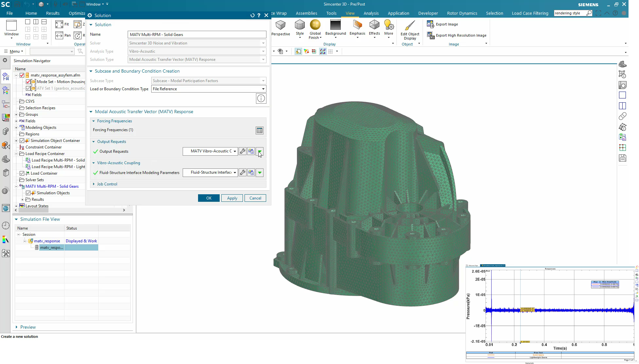Collapse the Vibro-Acoustic Coupling section
The image size is (639, 364).
click(x=93, y=163)
